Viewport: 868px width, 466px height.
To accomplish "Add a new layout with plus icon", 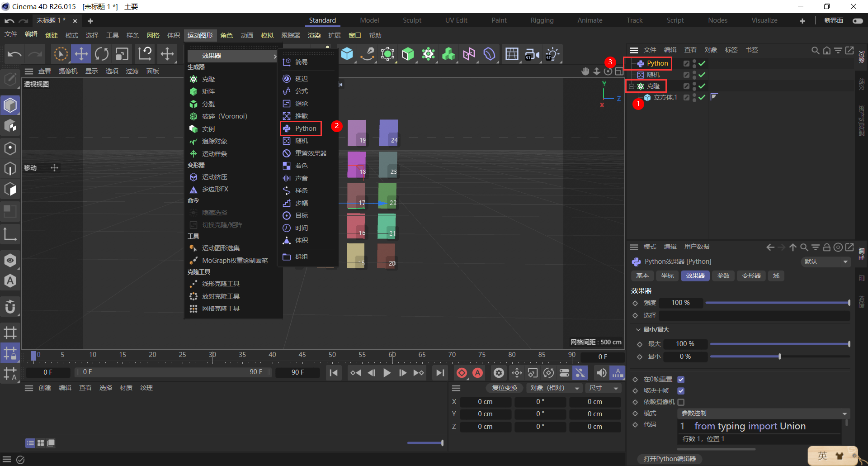I will coord(802,21).
